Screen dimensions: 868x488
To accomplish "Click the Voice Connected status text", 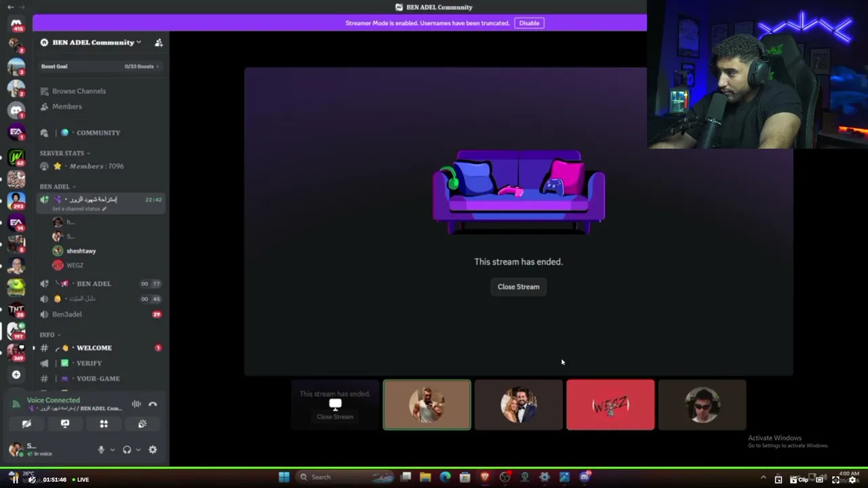I will click(x=53, y=401).
